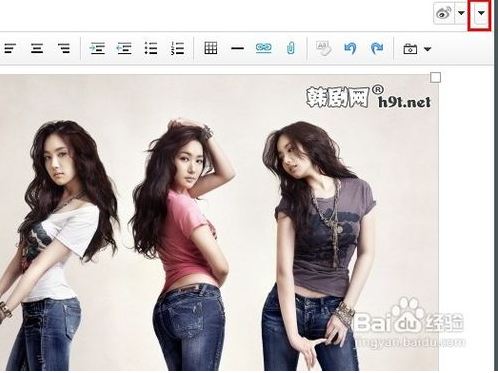The image size is (498, 373).
Task: Attach a file with the paperclip icon
Action: click(x=291, y=49)
